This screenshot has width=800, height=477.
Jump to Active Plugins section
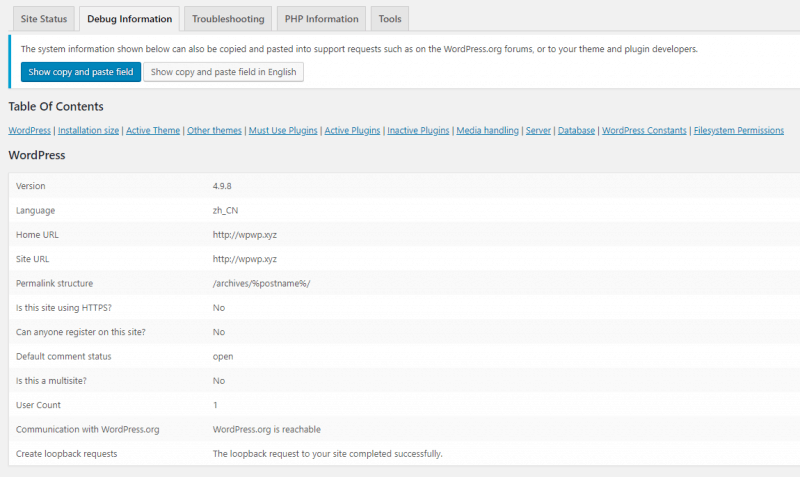(x=352, y=131)
